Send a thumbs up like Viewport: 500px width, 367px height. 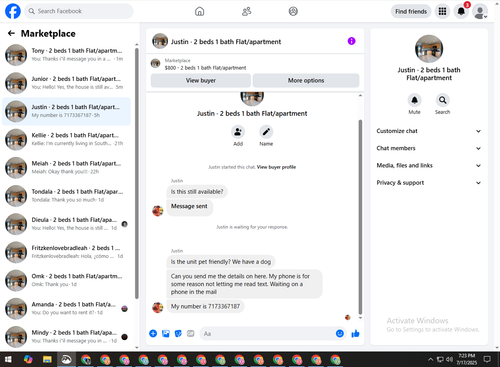[355, 333]
